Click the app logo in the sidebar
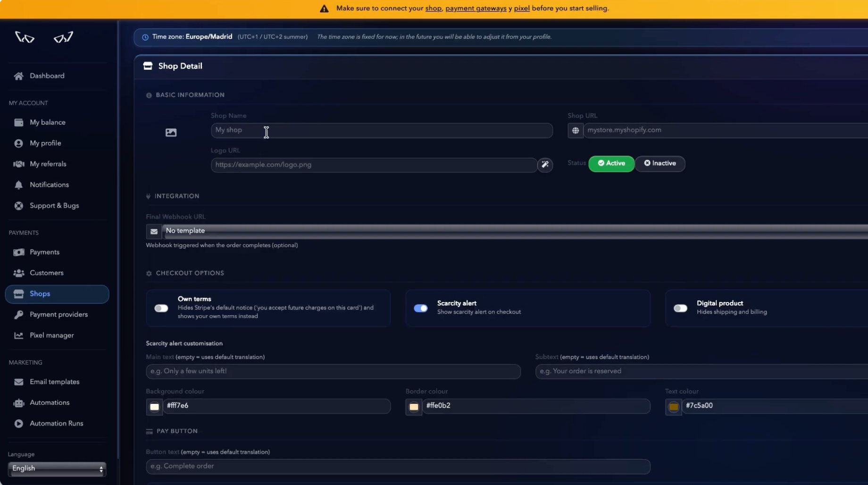 click(44, 37)
